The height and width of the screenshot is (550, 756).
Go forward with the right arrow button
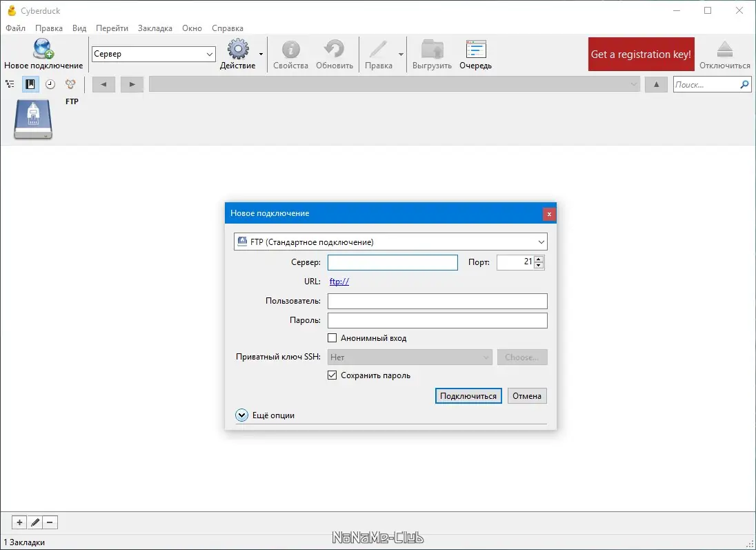[132, 84]
